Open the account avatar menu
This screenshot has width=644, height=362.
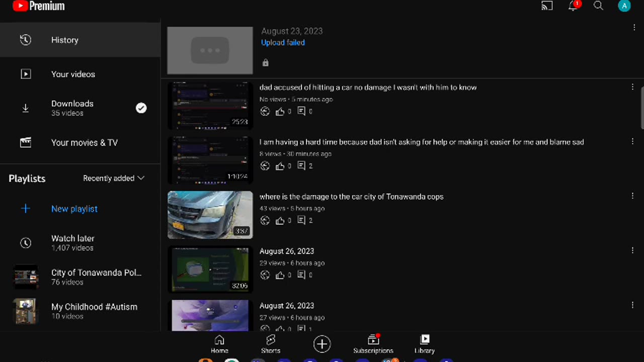point(624,6)
